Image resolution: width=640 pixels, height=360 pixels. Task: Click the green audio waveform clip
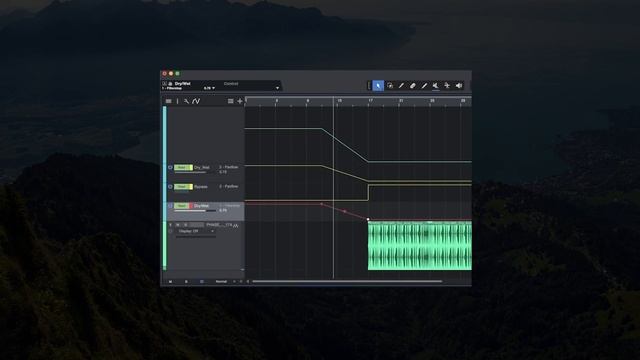[420, 246]
